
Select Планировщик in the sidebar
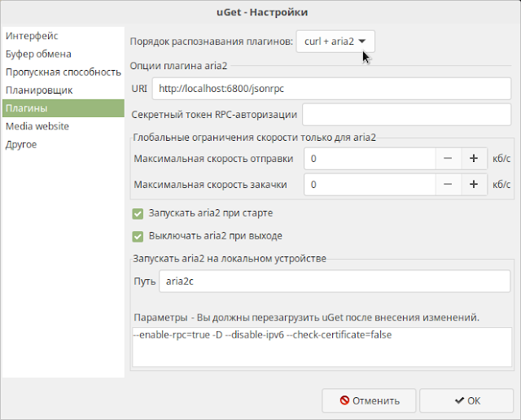[63, 90]
